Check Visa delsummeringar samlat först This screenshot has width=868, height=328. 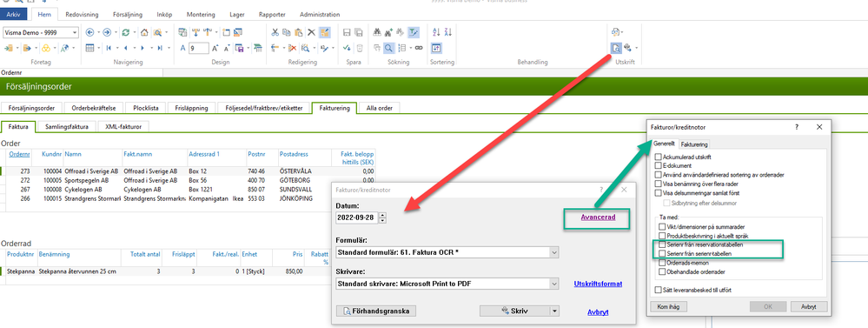click(x=658, y=193)
